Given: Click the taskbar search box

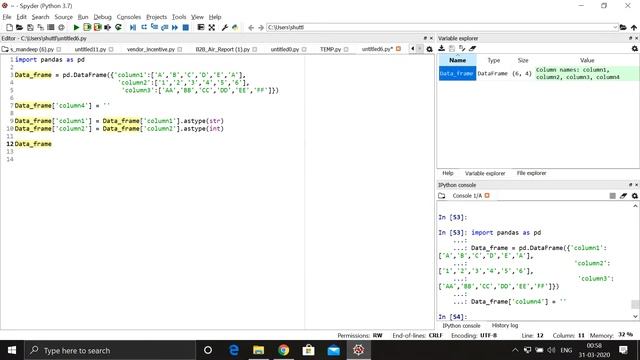Looking at the screenshot, I should click(110, 350).
